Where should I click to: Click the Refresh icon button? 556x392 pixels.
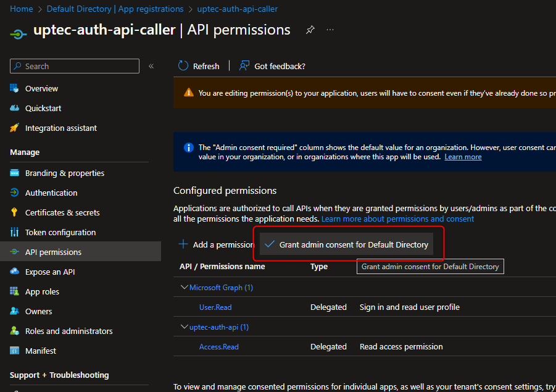(183, 66)
